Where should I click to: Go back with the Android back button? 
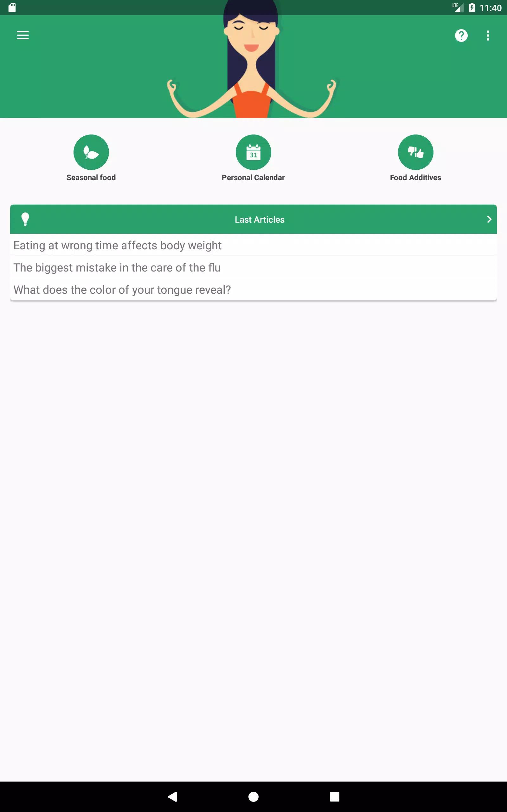172,796
